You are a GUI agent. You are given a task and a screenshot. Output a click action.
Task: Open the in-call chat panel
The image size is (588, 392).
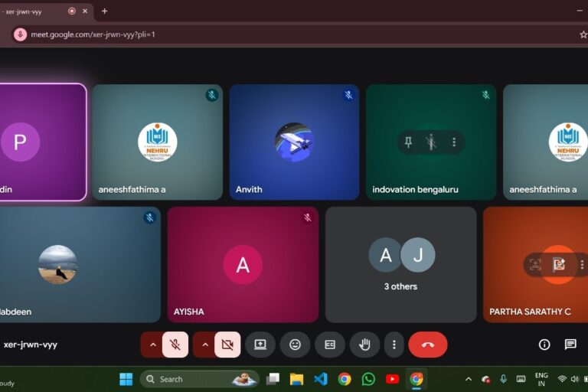pyautogui.click(x=570, y=345)
